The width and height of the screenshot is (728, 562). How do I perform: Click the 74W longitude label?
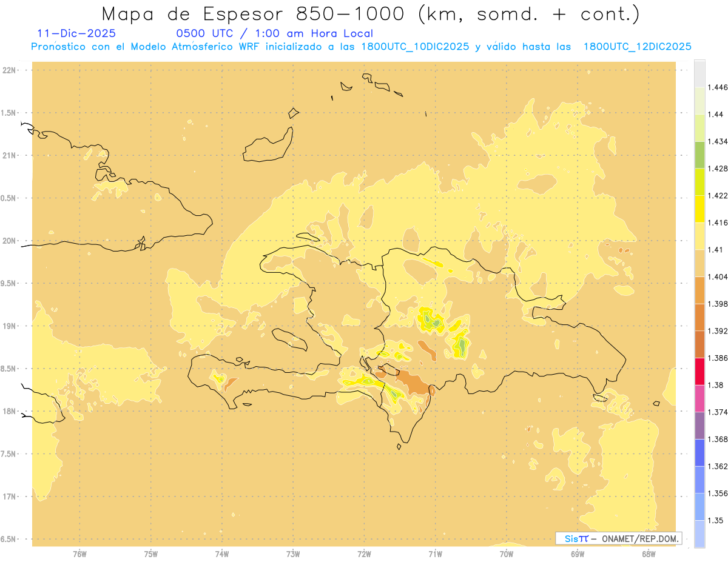click(x=222, y=554)
